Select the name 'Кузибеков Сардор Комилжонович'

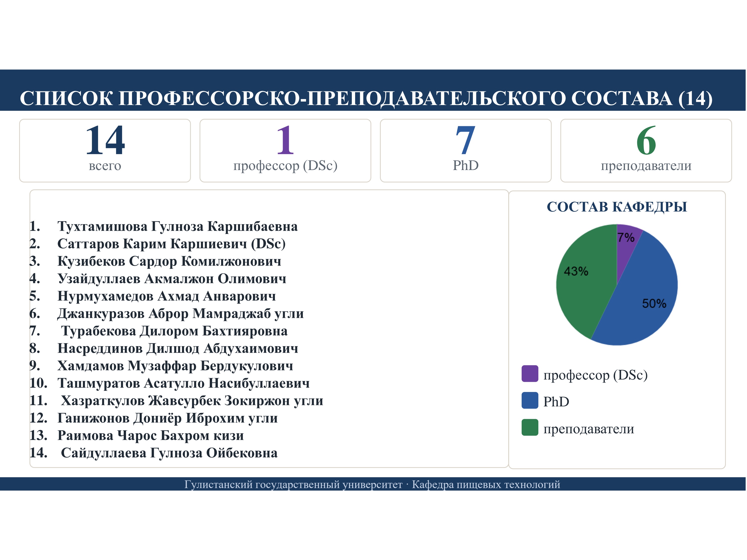pyautogui.click(x=169, y=261)
